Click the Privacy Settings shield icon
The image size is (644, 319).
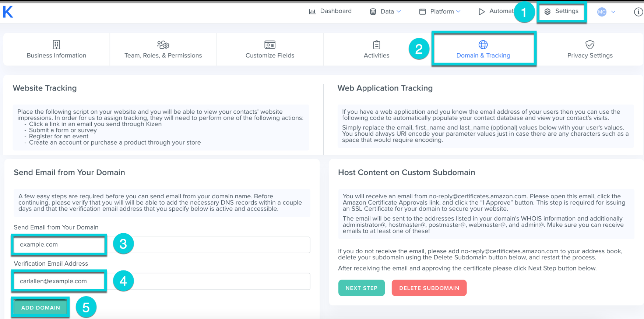tap(590, 45)
